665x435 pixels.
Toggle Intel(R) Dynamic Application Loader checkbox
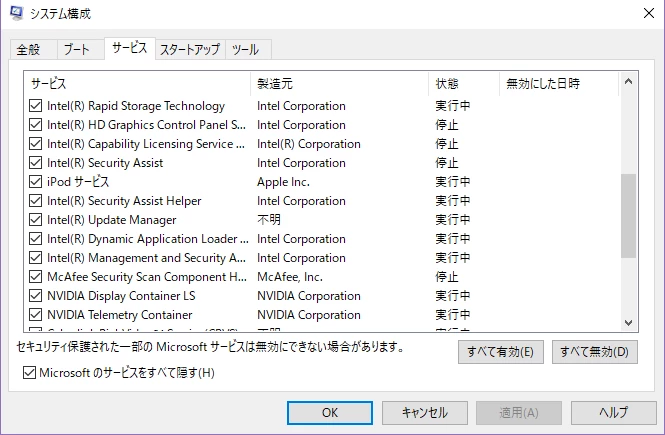(36, 239)
